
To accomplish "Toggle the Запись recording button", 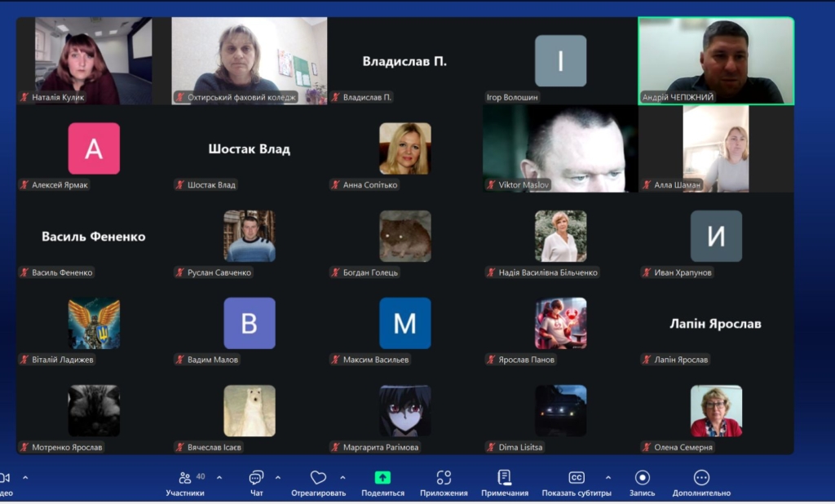I will (x=643, y=479).
